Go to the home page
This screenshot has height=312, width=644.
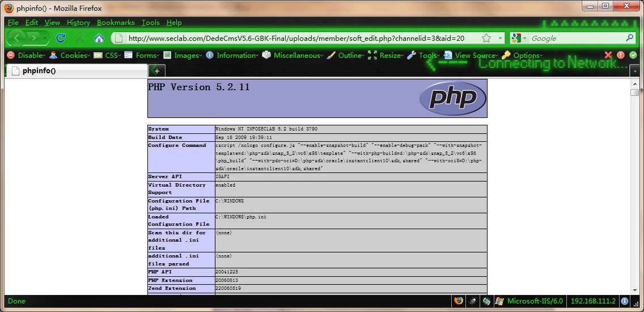tap(99, 38)
